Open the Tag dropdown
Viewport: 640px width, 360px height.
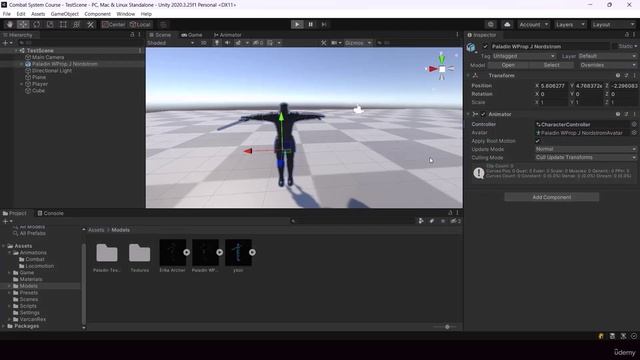tap(524, 56)
